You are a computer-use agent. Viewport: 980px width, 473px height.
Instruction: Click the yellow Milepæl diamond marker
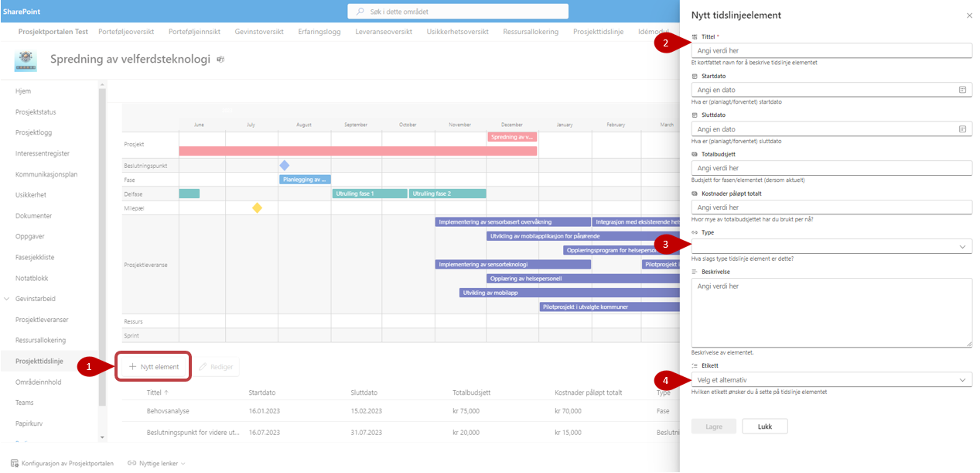tap(258, 207)
